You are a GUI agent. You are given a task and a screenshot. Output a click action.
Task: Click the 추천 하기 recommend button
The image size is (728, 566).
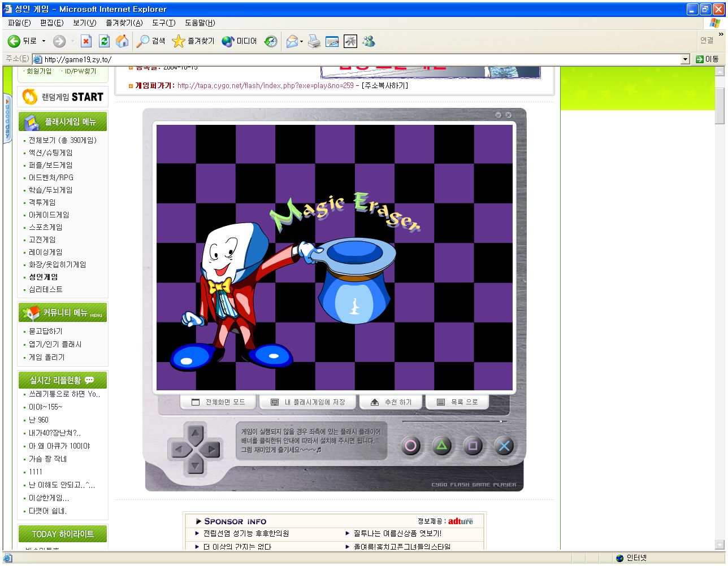coord(391,402)
